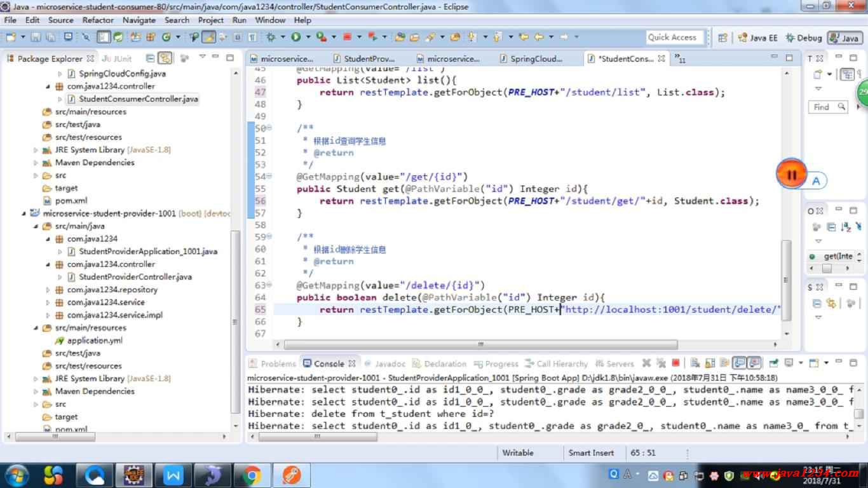Image resolution: width=868 pixels, height=488 pixels.
Task: Collapse the javadoc comment at line 59
Action: (x=269, y=237)
